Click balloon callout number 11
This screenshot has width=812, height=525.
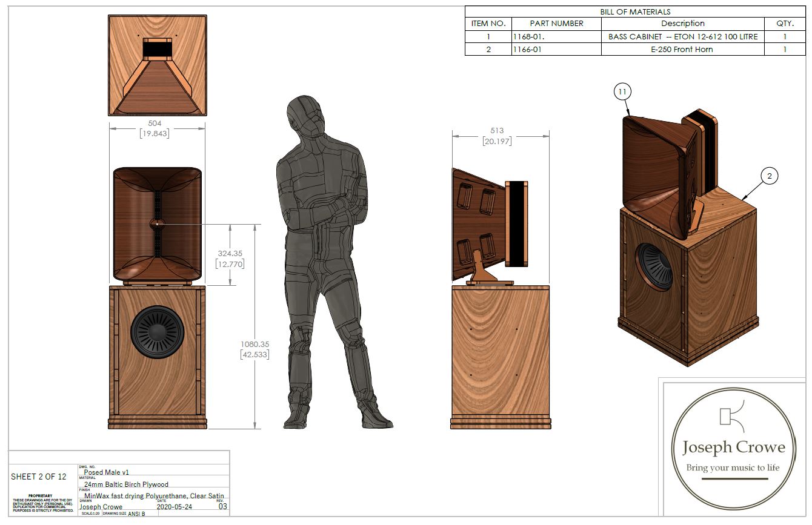622,92
